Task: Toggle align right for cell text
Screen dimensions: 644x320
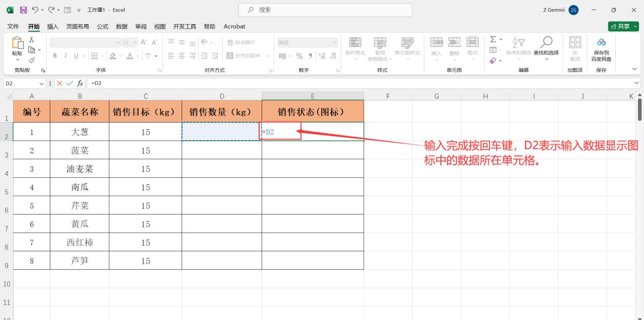Action: click(x=192, y=56)
